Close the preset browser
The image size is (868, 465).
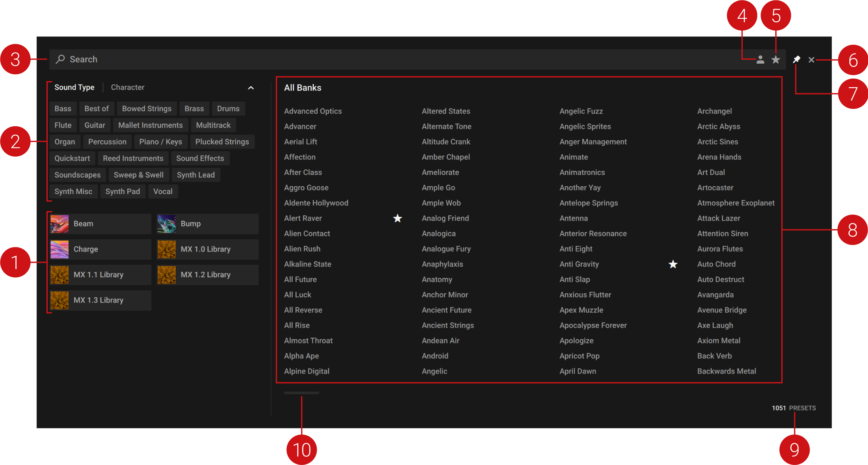pos(811,60)
